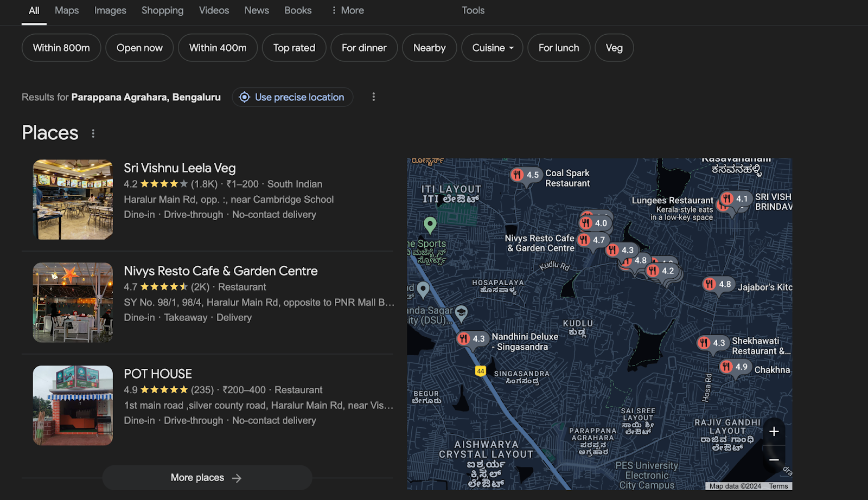Select Nandhini Deluxe Singasandra 4.3 pin
This screenshot has height=500, width=868.
pos(472,339)
